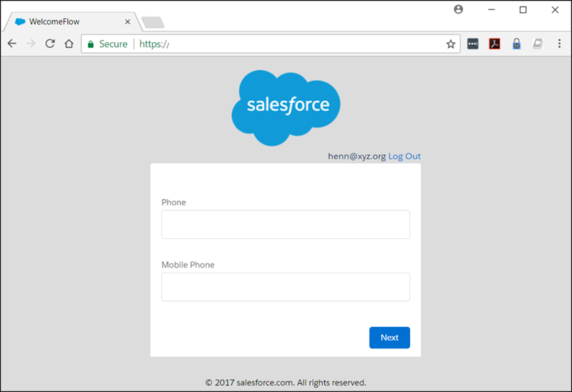This screenshot has height=392, width=572.
Task: Click the browser forward arrow
Action: (31, 44)
